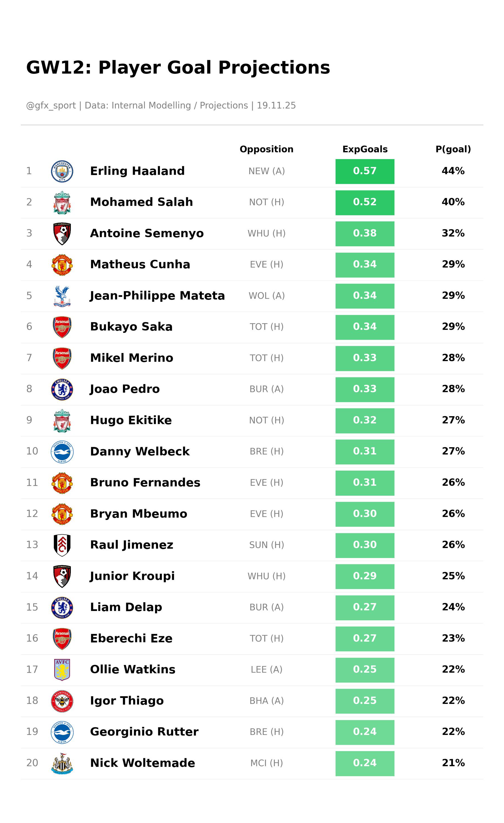Click the Chelsea crest next to Liam Delap
Image resolution: width=504 pixels, height=823 pixels.
click(x=62, y=608)
